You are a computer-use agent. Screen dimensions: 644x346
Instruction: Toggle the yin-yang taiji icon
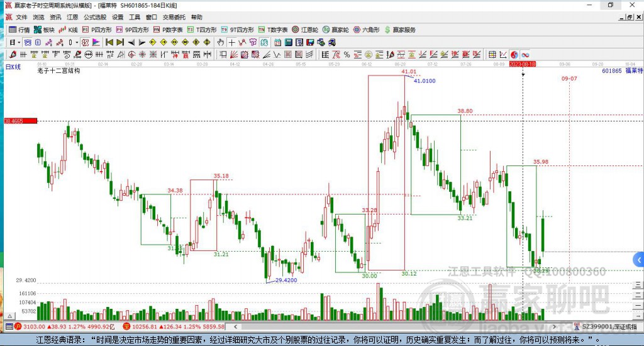[x=514, y=55]
